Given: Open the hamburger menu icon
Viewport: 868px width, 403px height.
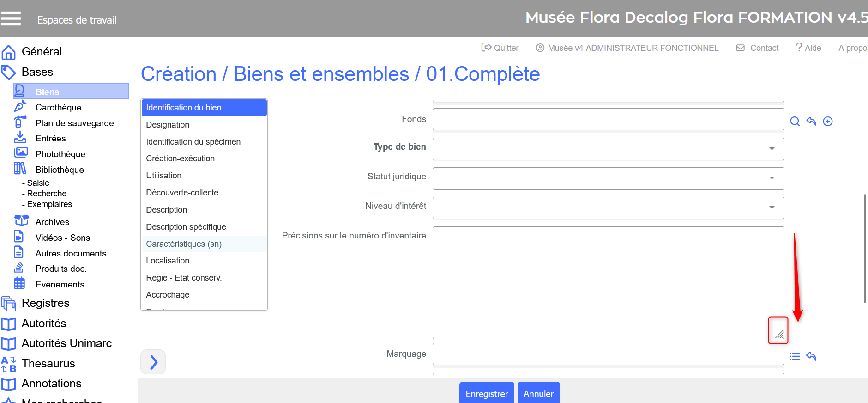Looking at the screenshot, I should [x=11, y=18].
